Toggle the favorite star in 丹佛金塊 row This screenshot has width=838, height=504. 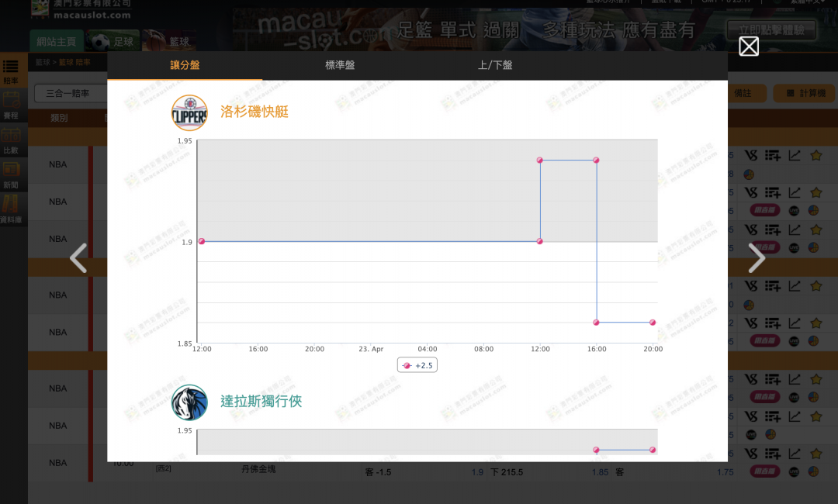coord(816,454)
